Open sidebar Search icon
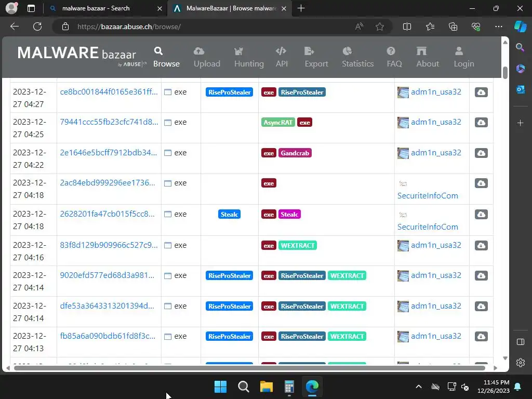The height and width of the screenshot is (399, 532). tap(520, 47)
